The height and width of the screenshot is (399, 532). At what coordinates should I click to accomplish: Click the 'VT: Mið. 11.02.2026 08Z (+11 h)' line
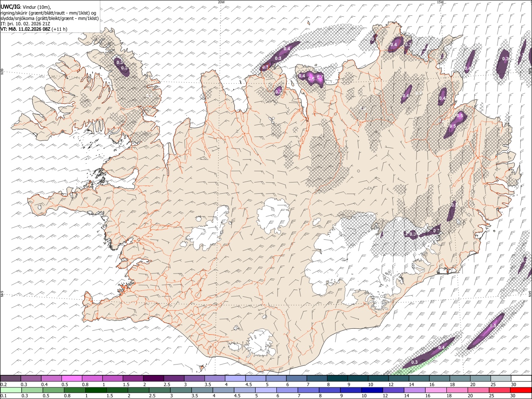[x=34, y=29]
